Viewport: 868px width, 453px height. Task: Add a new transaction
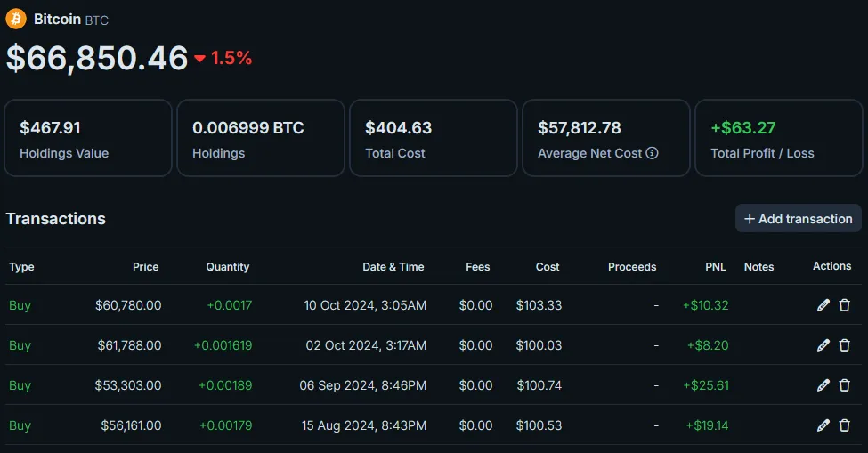click(799, 218)
